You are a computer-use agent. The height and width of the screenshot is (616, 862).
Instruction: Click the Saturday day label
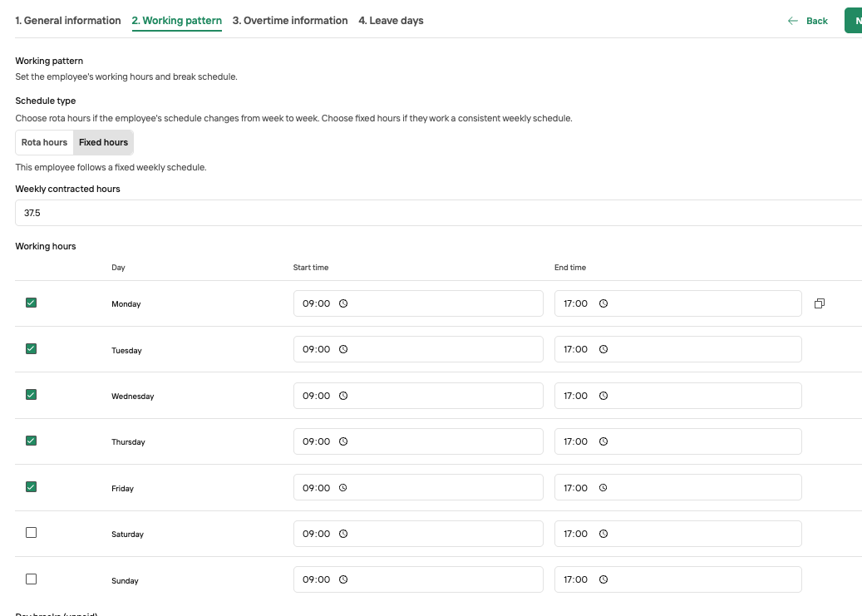[x=127, y=534]
